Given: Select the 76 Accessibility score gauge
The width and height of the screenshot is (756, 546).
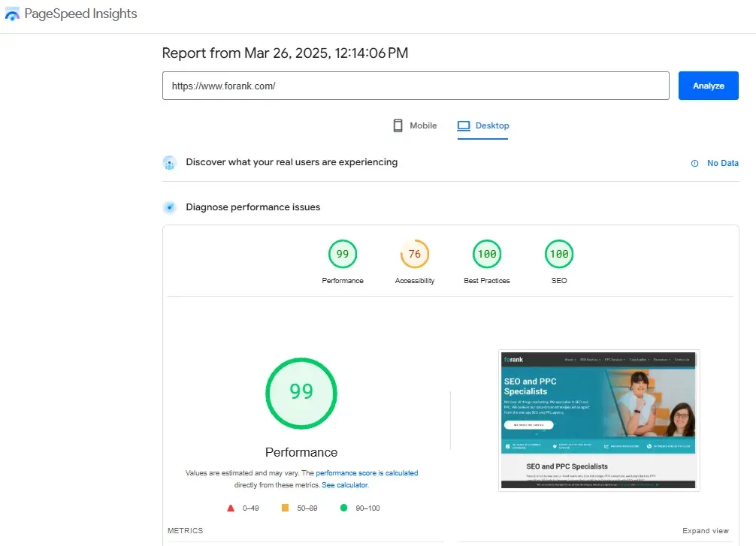Looking at the screenshot, I should coord(415,255).
